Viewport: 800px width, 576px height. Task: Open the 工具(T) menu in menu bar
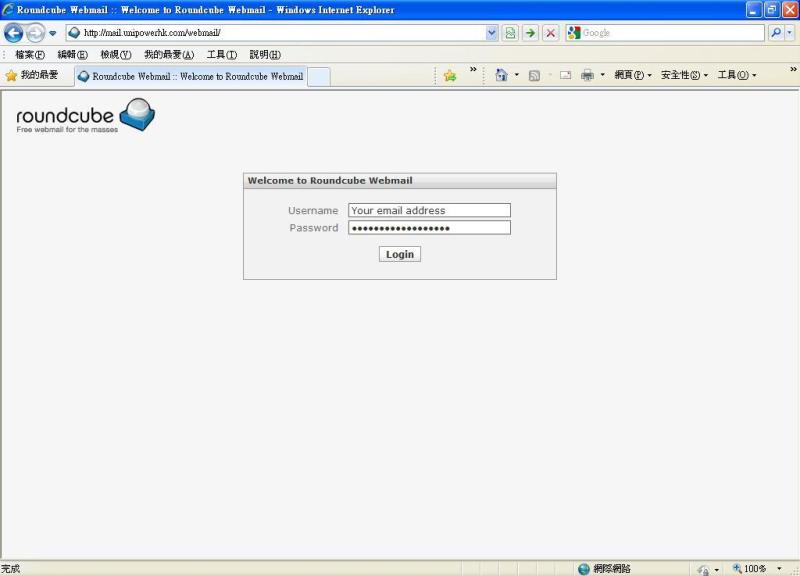point(222,55)
